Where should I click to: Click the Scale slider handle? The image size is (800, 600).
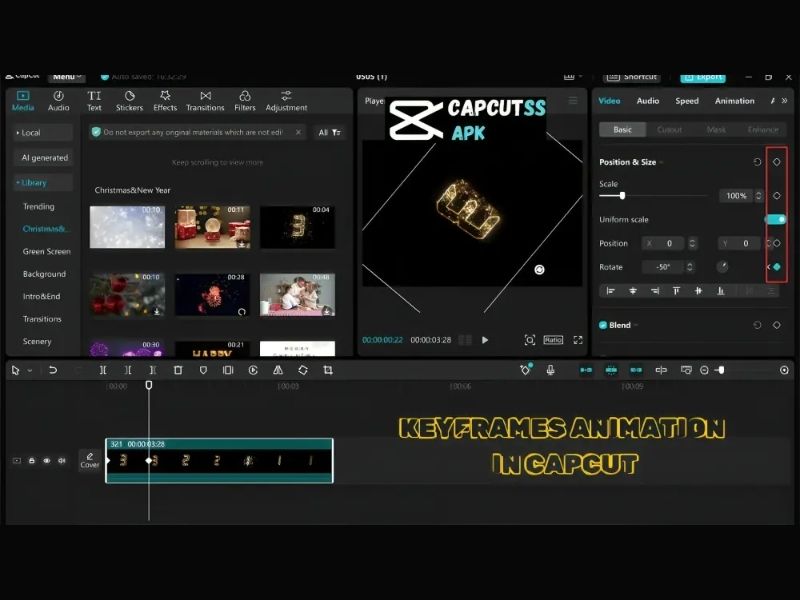622,195
